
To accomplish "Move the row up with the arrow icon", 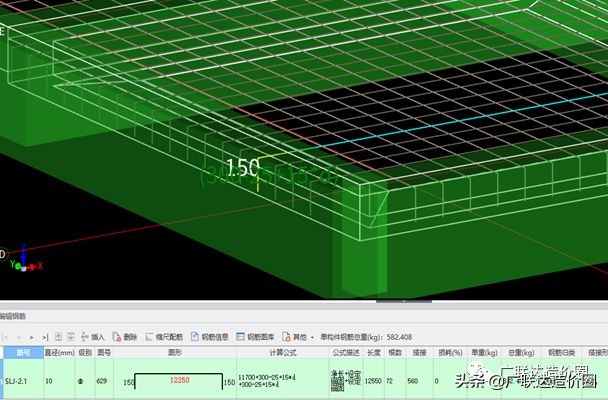I will [59, 337].
